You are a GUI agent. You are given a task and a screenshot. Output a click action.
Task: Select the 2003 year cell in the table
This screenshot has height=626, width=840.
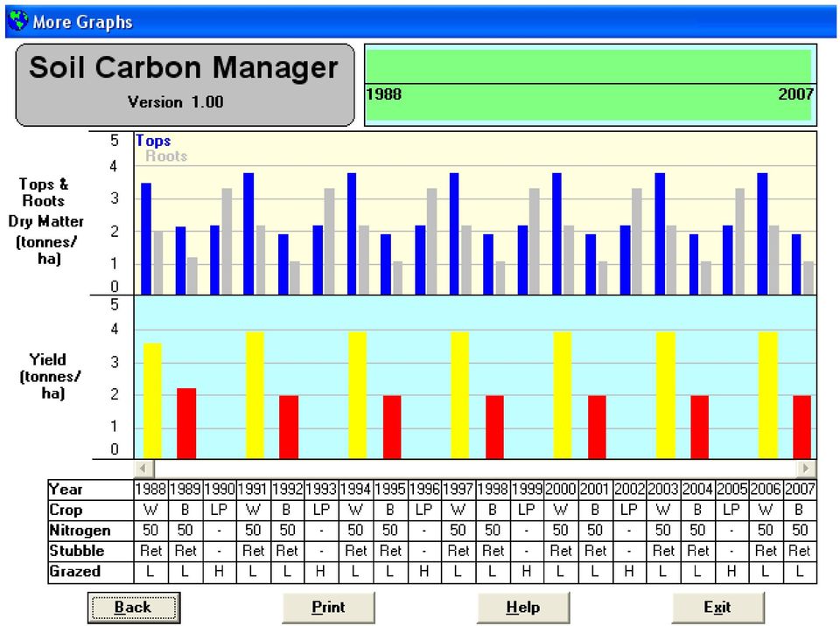pyautogui.click(x=664, y=490)
